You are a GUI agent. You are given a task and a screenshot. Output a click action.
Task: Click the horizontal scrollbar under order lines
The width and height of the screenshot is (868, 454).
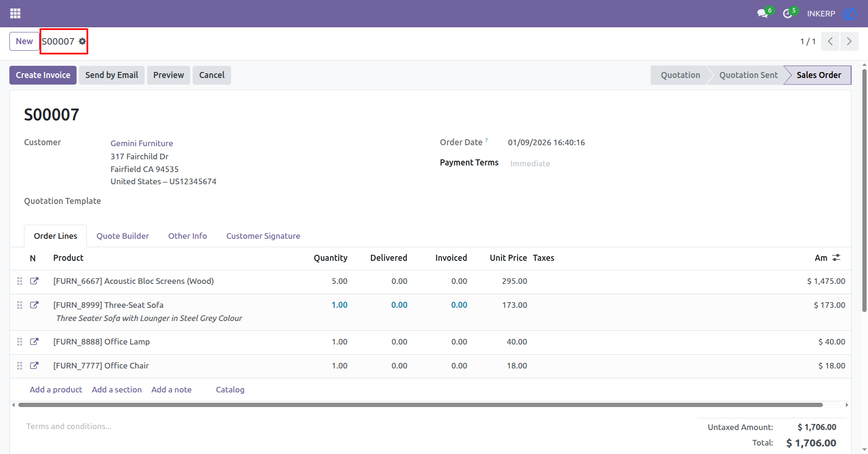pos(420,405)
